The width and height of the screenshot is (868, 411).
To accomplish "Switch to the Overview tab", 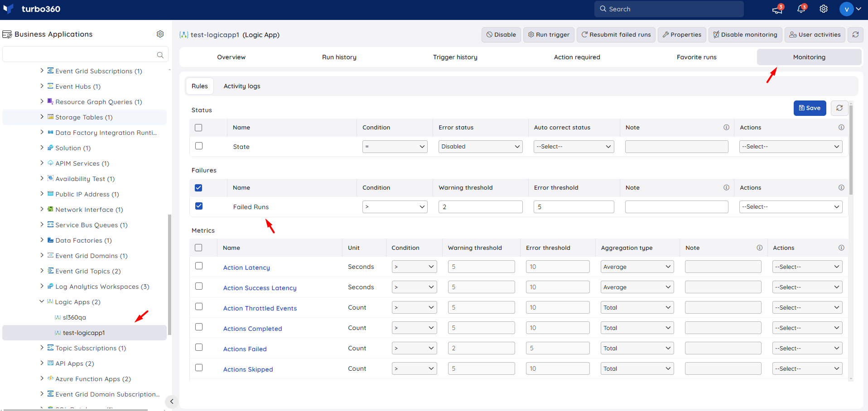I will pos(231,57).
